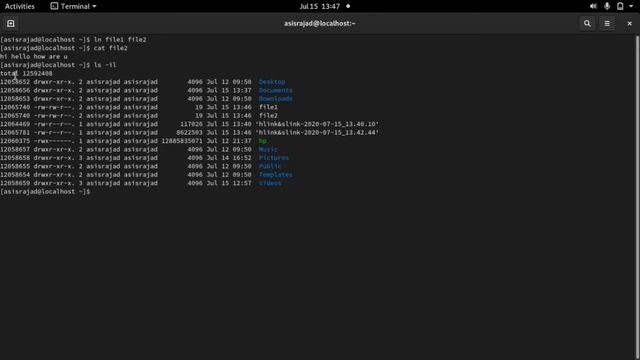Click the Templates directory name

tap(276, 175)
